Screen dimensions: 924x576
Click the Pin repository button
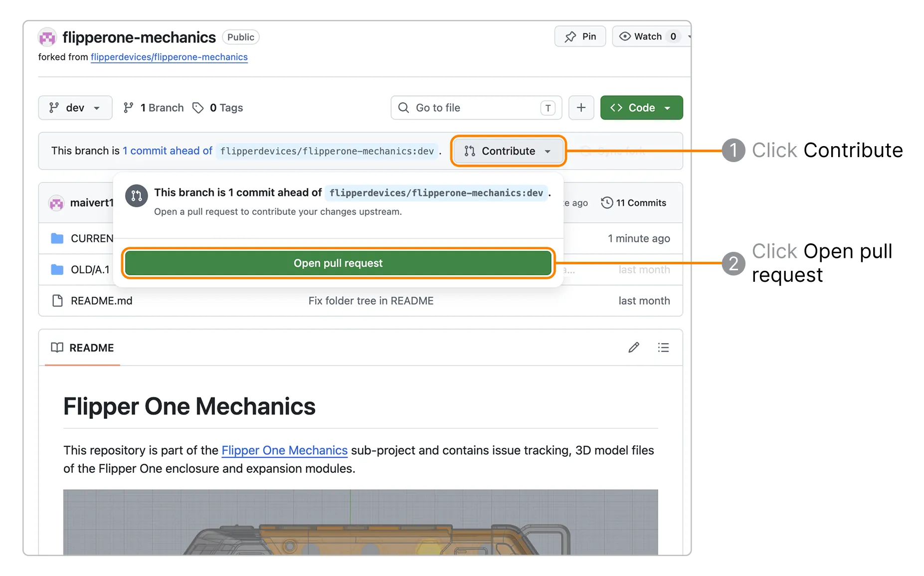[580, 36]
